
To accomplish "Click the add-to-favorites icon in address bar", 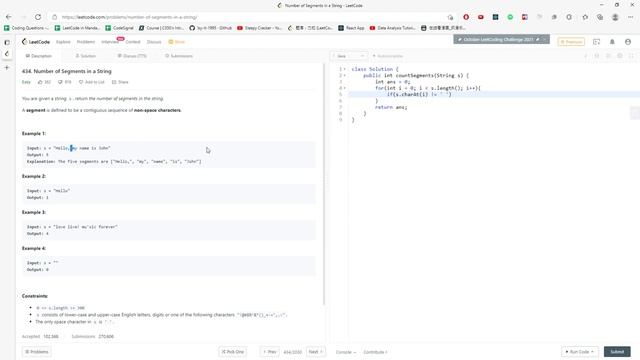I will click(x=450, y=17).
